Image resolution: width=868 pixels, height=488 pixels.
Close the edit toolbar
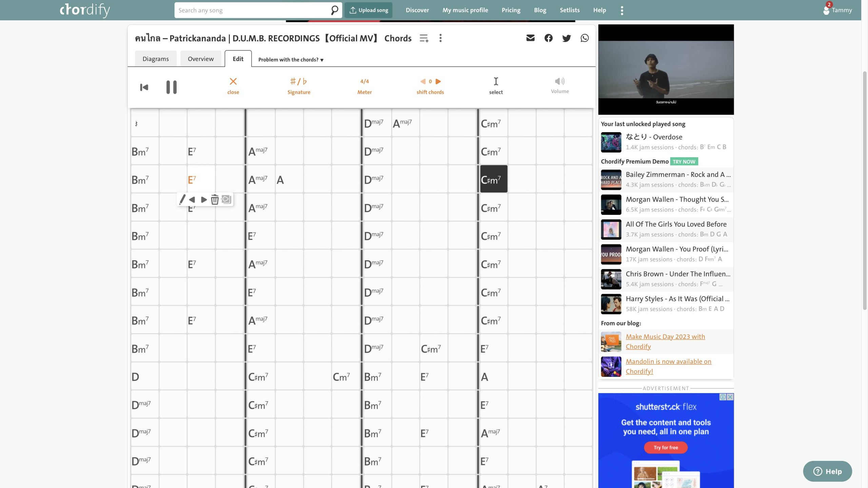click(233, 86)
